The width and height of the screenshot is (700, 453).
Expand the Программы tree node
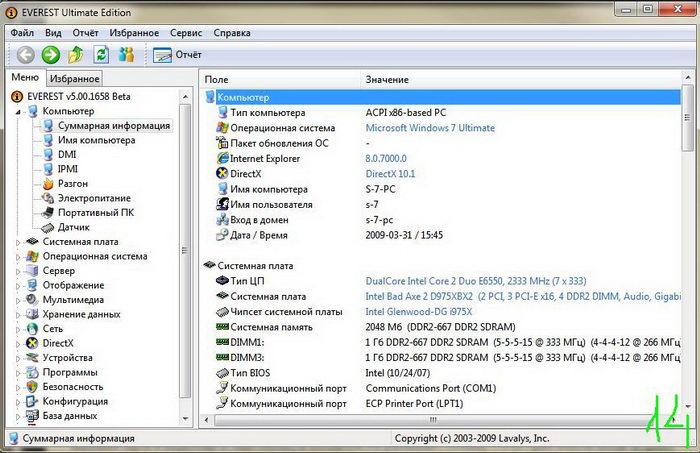(x=18, y=373)
